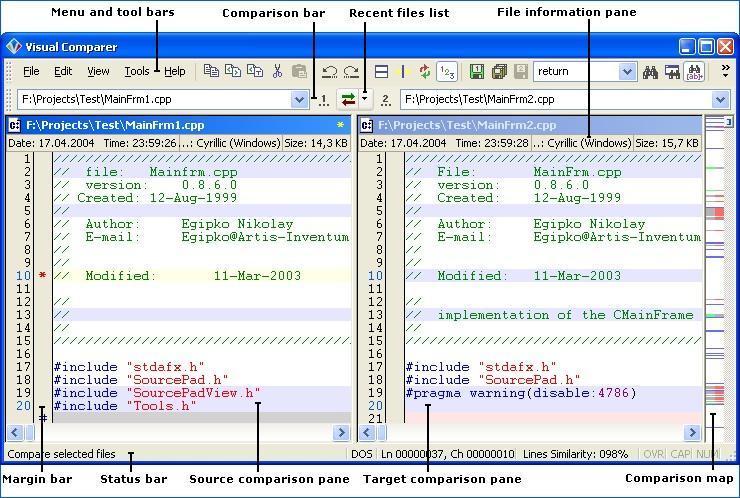Click the copy-to-source icon before the scissors

[x=255, y=71]
